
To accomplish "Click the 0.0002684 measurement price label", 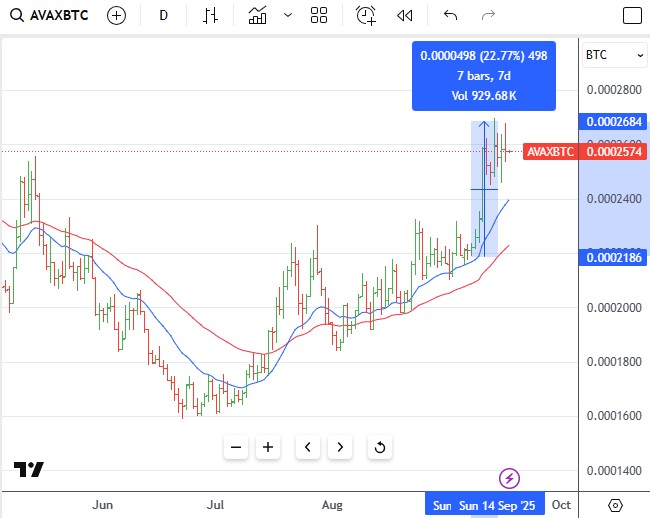I will [614, 121].
